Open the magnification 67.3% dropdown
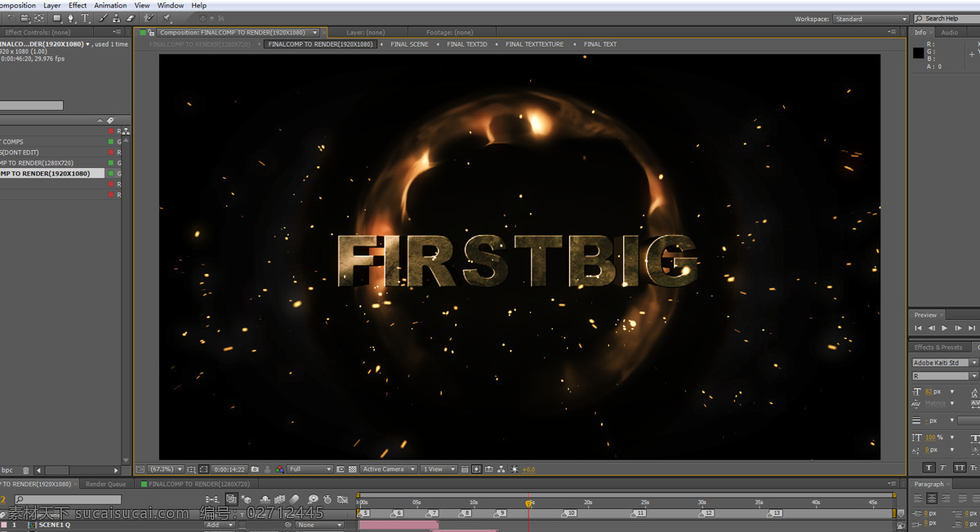980x532 pixels. pyautogui.click(x=166, y=469)
